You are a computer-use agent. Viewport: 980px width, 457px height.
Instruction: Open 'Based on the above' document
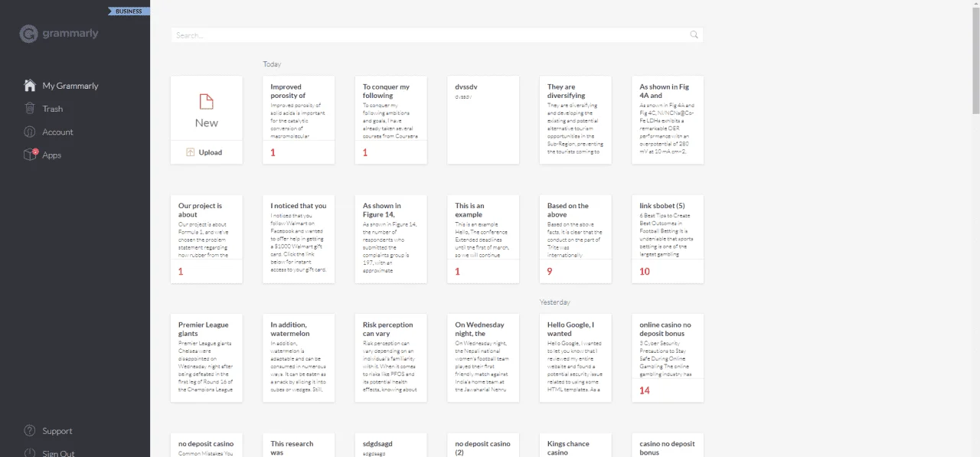(x=576, y=239)
